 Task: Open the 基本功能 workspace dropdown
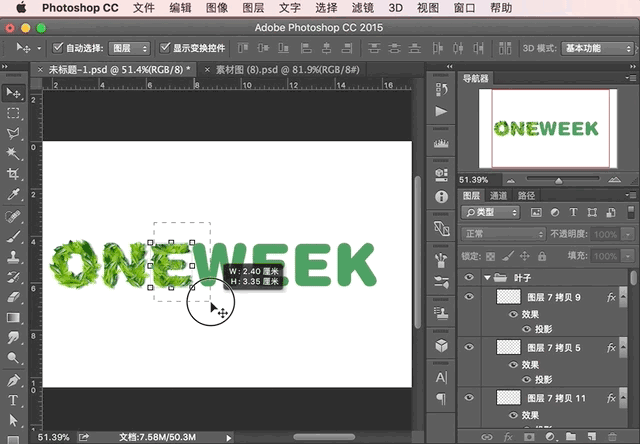pyautogui.click(x=597, y=48)
